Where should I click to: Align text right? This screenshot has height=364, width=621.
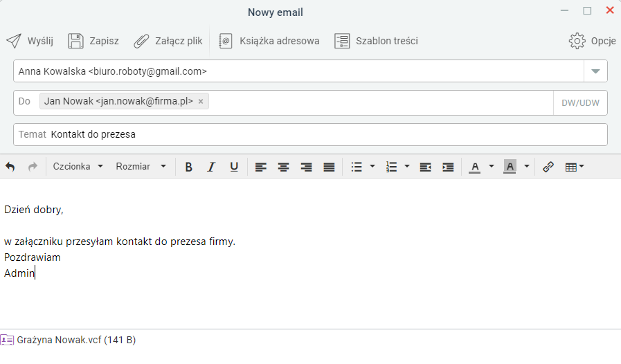(306, 167)
